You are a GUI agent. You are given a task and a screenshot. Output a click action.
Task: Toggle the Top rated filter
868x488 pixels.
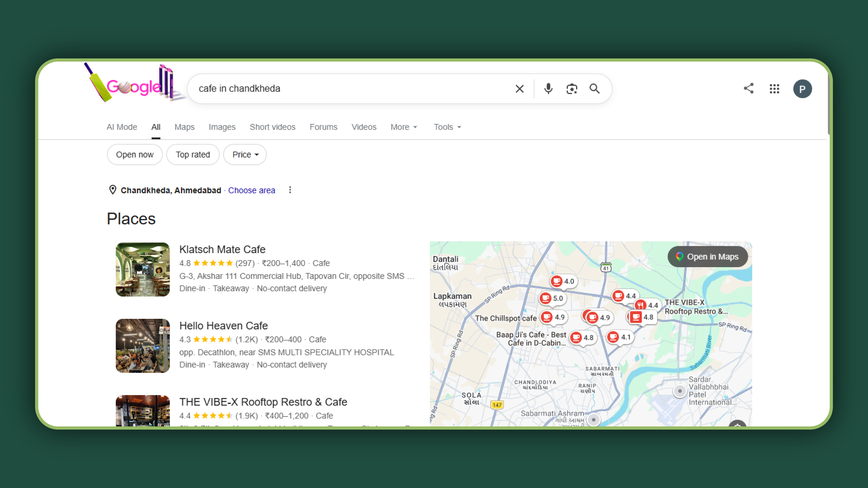tap(193, 155)
